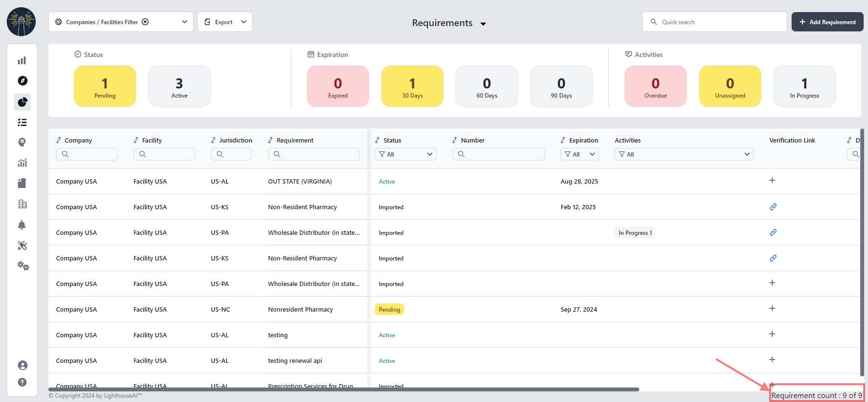The image size is (868, 402).
Task: Click the bar chart sidebar icon
Action: [22, 60]
